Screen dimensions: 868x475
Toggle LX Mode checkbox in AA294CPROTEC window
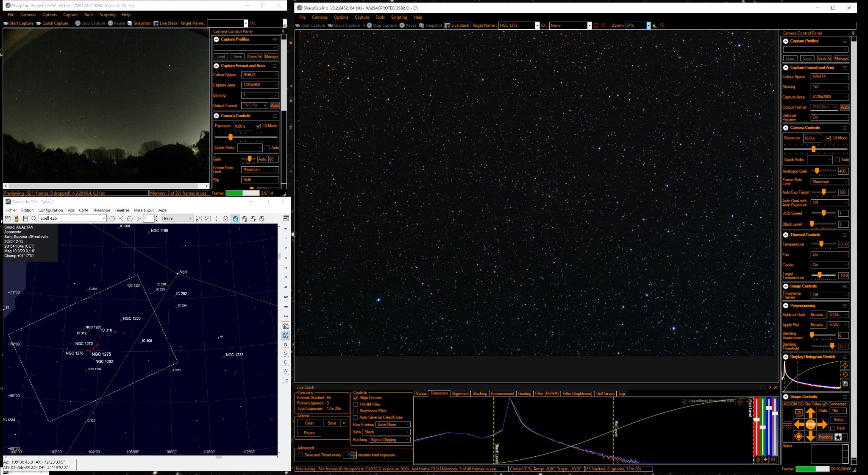click(x=828, y=138)
